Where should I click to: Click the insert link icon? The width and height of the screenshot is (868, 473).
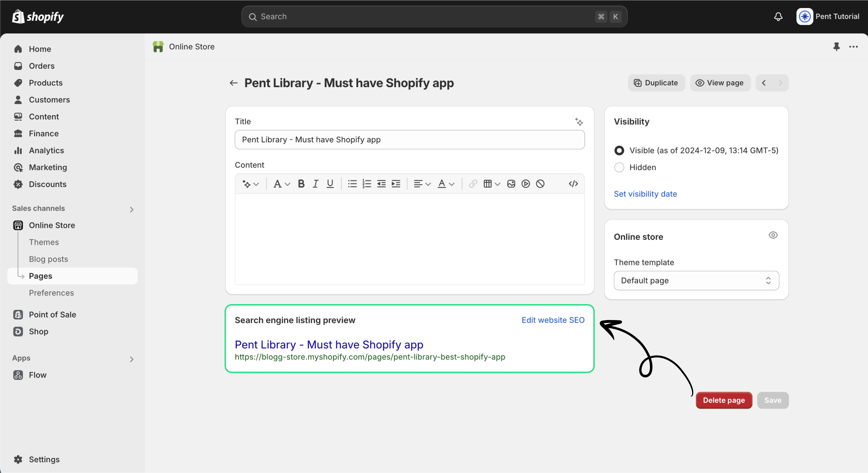(473, 184)
